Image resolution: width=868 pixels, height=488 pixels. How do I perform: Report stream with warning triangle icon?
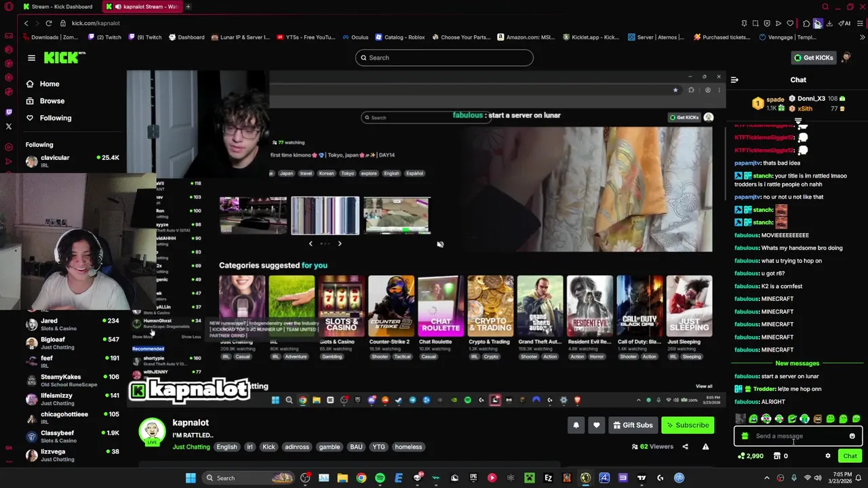pos(705,447)
